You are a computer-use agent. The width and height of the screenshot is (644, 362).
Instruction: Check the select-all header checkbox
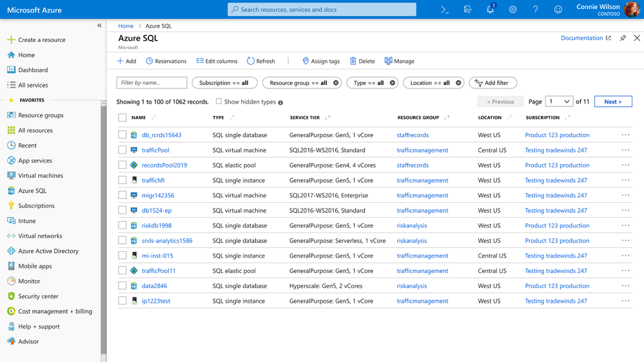[122, 118]
